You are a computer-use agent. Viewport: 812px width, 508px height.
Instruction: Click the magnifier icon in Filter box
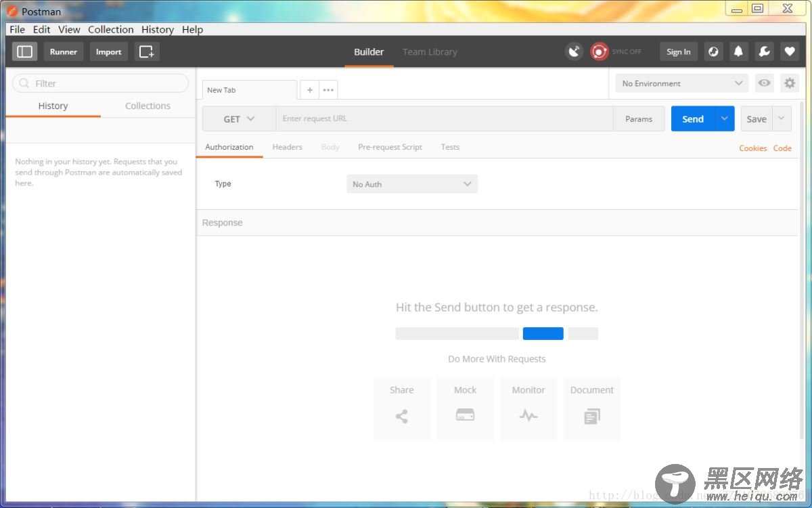(x=24, y=83)
